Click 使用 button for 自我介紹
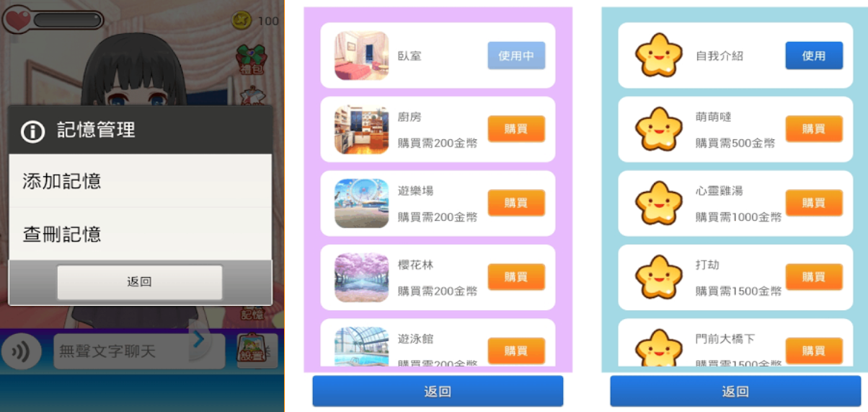This screenshot has width=868, height=412. tap(814, 56)
